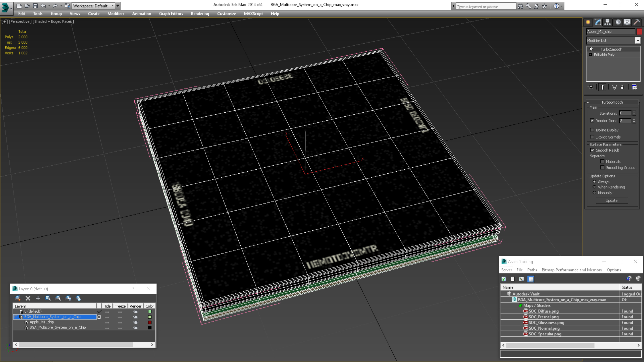
Task: Add selected objects to layer plus icon
Action: coord(38,298)
